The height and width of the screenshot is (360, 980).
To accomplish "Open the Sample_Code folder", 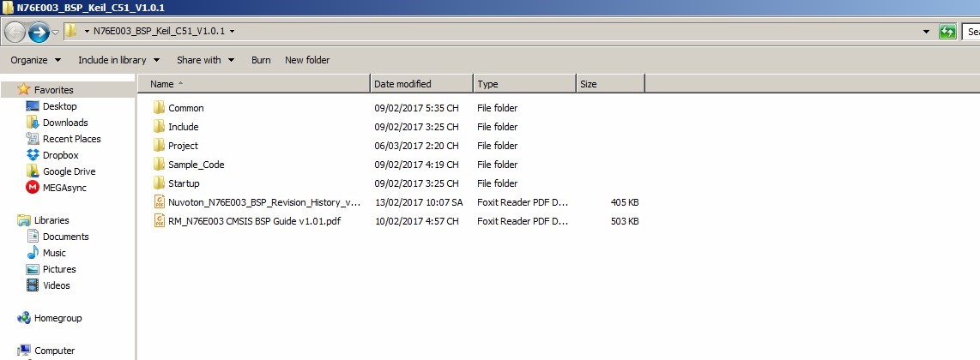I will coord(196,165).
